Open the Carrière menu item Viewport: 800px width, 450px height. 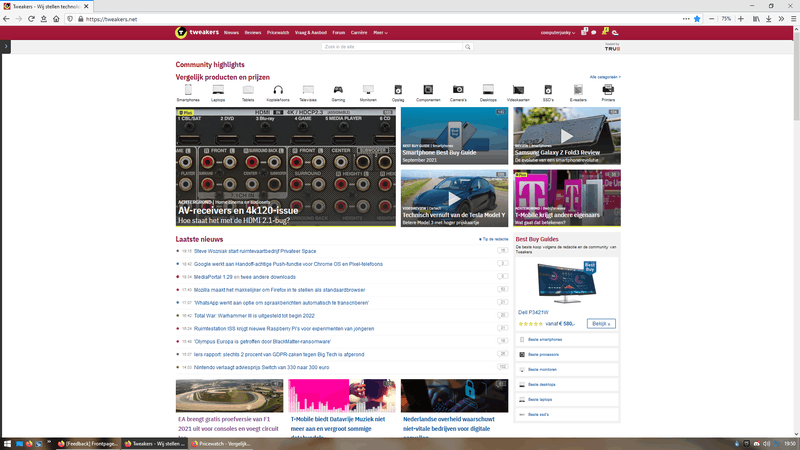[x=359, y=33]
